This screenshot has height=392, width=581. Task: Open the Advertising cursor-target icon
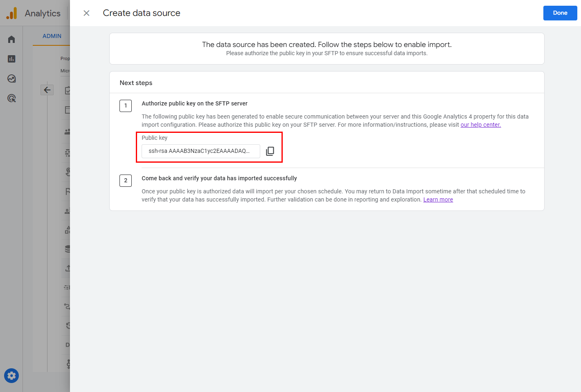tap(11, 98)
